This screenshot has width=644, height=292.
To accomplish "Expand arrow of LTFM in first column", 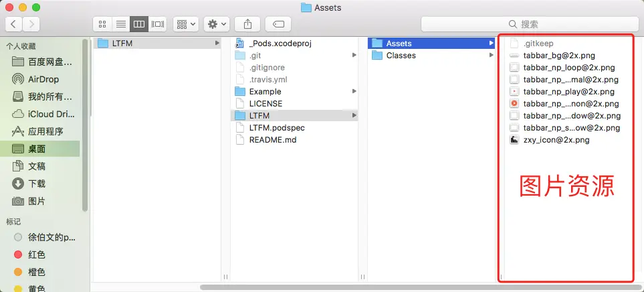I will point(217,43).
